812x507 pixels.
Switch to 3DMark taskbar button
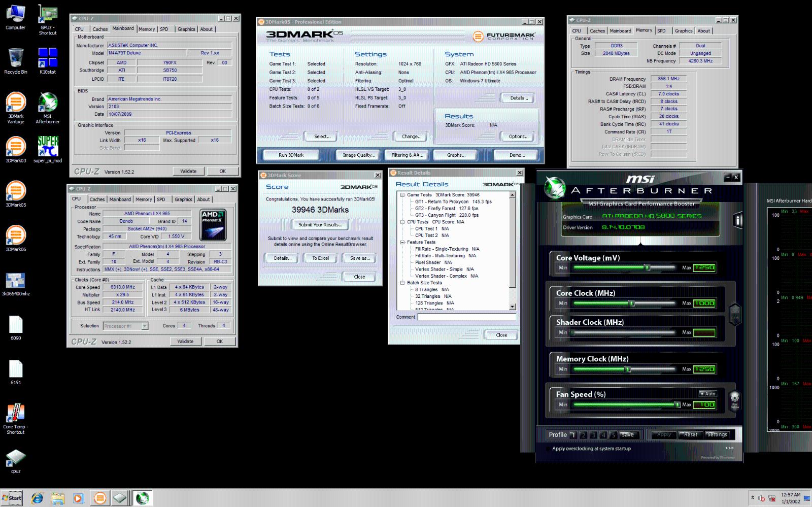[x=100, y=498]
